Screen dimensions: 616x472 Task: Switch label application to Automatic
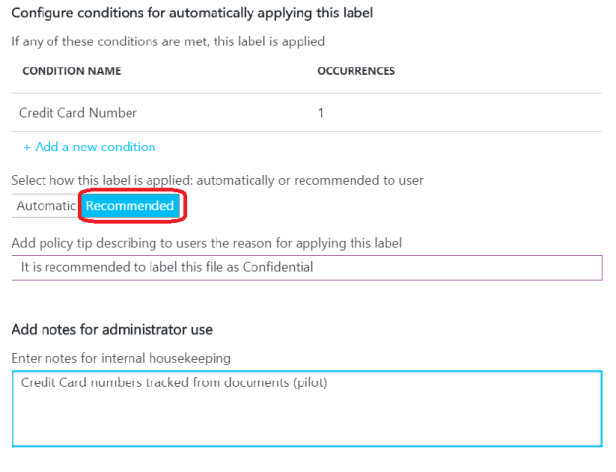(45, 206)
